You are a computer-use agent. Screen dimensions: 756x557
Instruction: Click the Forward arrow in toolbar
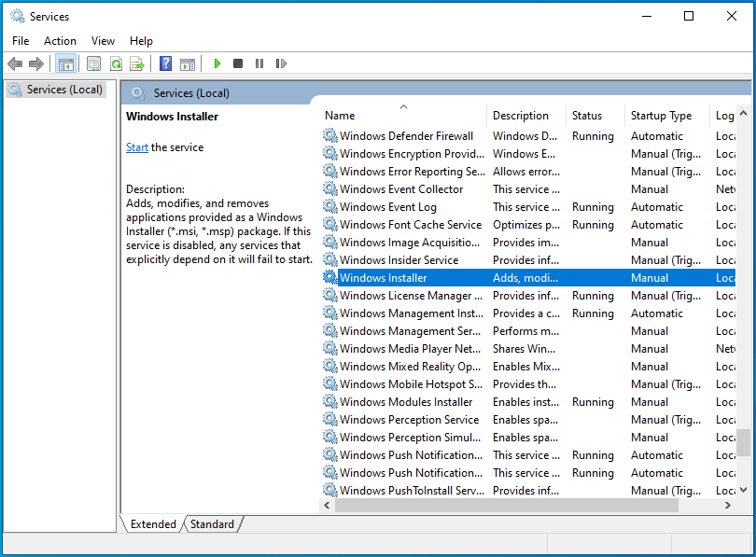tap(36, 63)
